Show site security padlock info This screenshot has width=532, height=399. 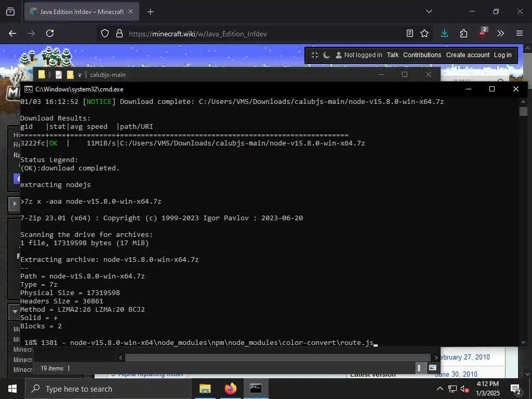119,34
